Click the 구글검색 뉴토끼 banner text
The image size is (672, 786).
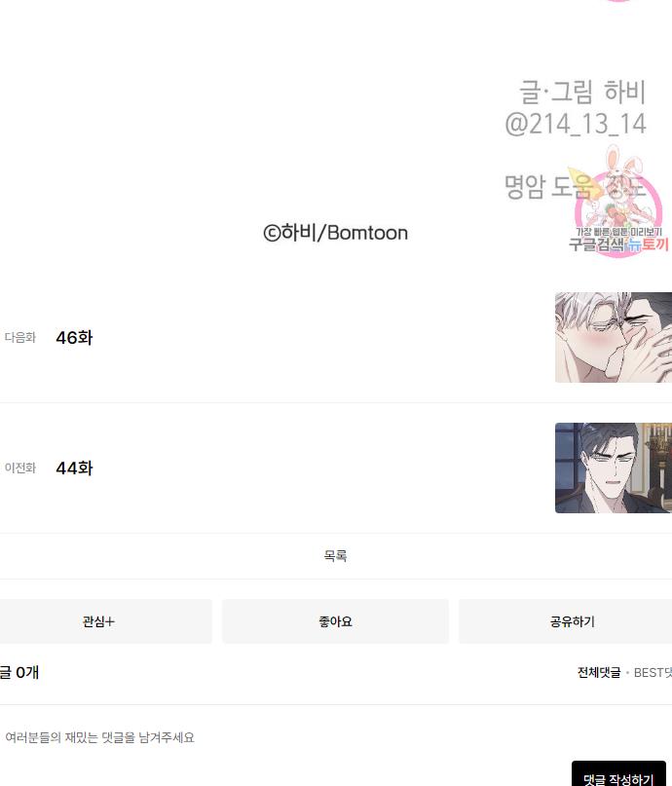(618, 244)
